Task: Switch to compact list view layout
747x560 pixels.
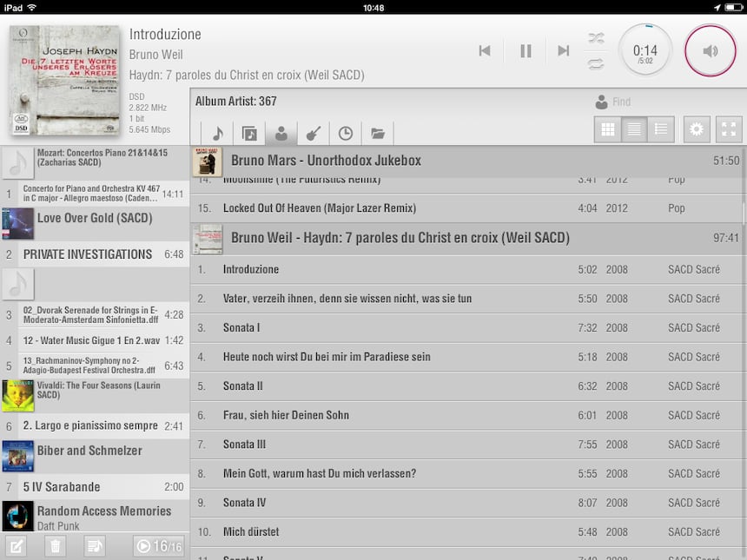Action: [x=634, y=129]
